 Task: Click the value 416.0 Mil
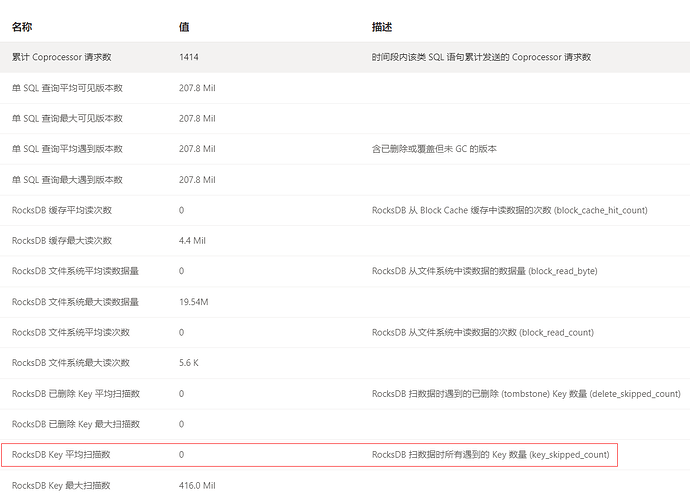[197, 486]
